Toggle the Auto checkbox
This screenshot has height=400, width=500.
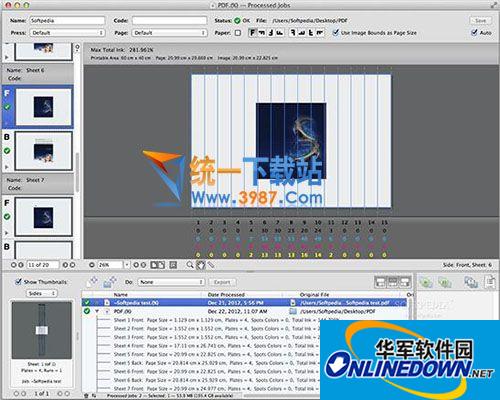(474, 33)
